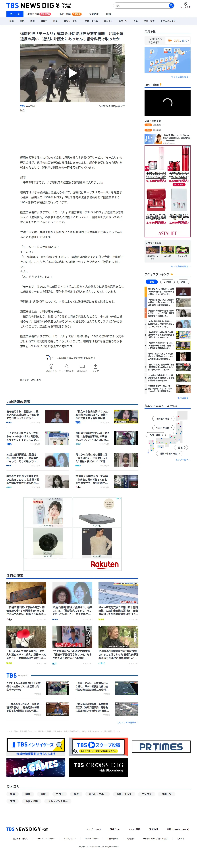The height and width of the screenshot is (868, 197).
Task: Open the ドキュメンタリー category in sub-navigation
Action: [169, 21]
